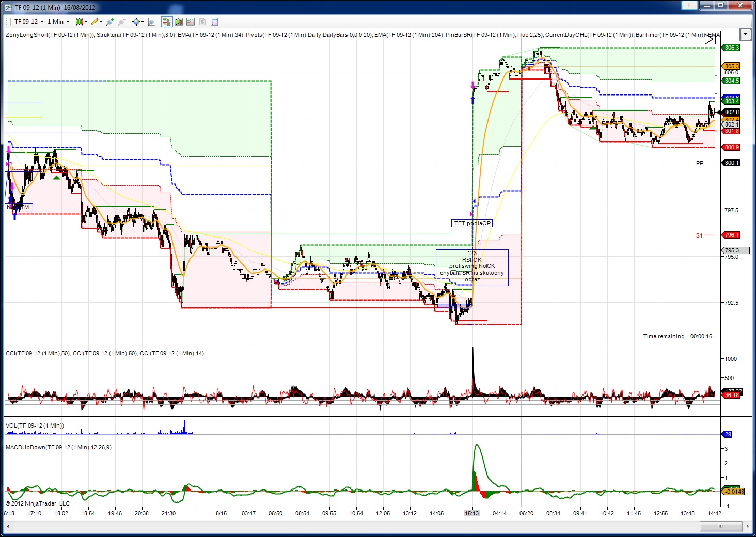Select the TET:podlaOP annotation label
The image size is (756, 537).
pos(472,223)
